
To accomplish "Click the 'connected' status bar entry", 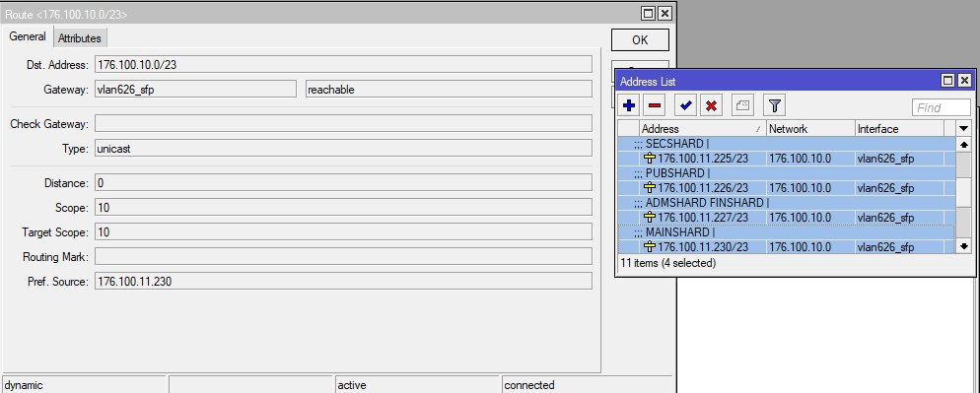I will coord(587,385).
